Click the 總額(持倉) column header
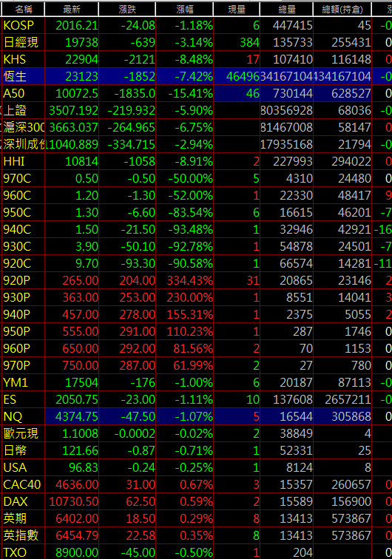This screenshot has width=392, height=559. point(342,10)
